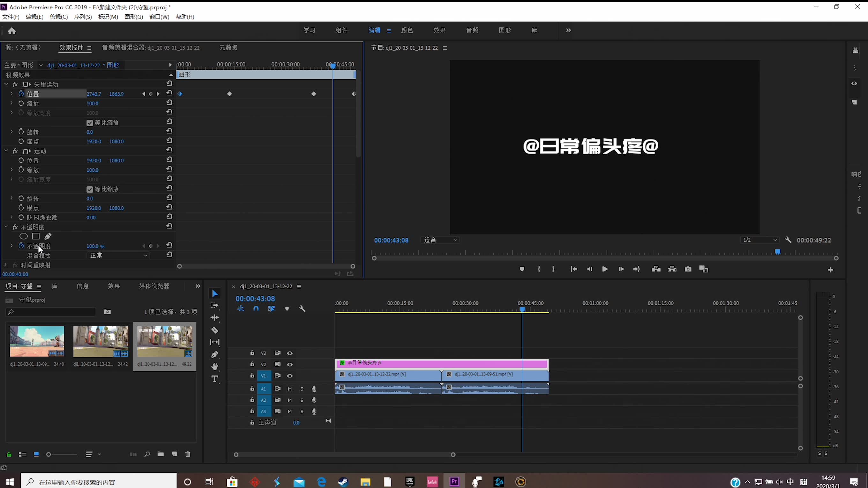Switch to the 颜色 workspace tab
Image resolution: width=868 pixels, height=488 pixels.
407,30
